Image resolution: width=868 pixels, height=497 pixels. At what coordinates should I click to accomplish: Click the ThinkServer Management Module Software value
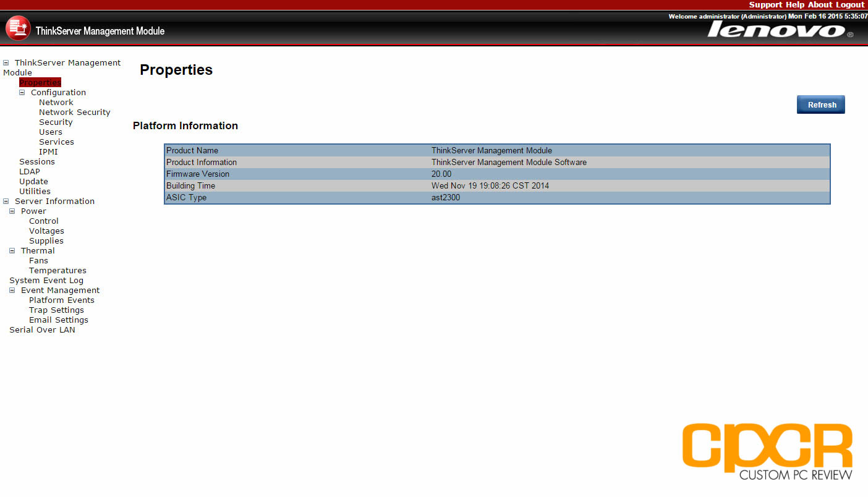pos(509,163)
